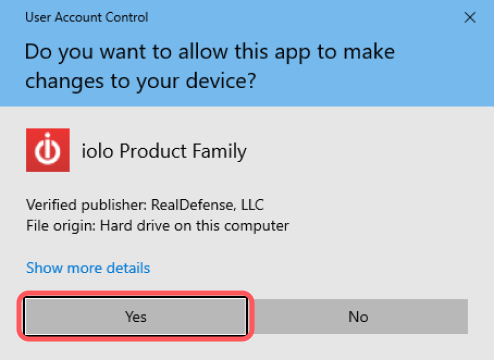
Task: Open the Show more details link
Action: (x=88, y=268)
